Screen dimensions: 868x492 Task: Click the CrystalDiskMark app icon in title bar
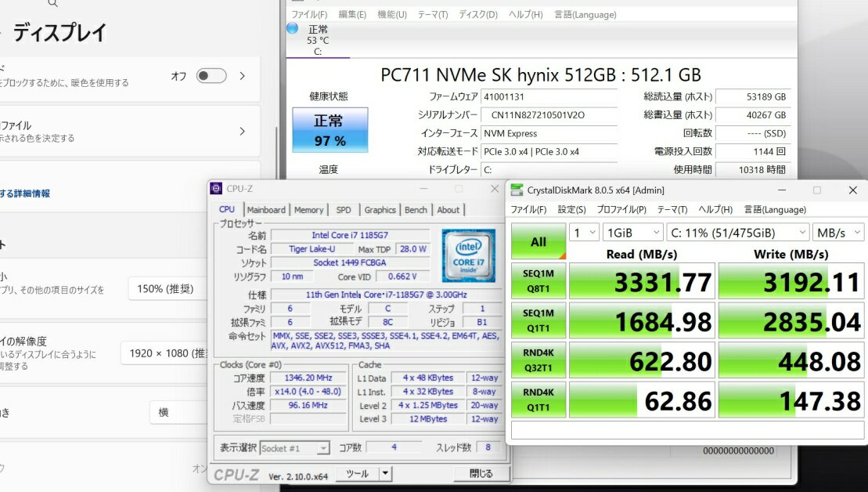tap(517, 190)
